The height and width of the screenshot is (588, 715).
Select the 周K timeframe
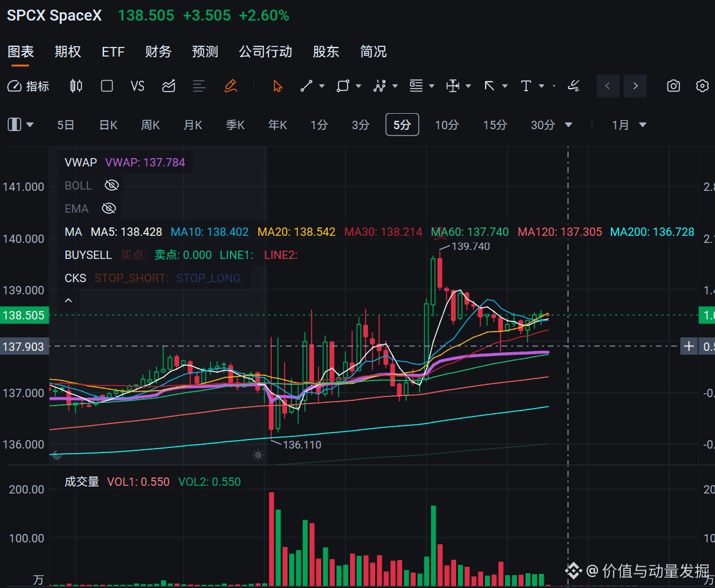tap(150, 125)
